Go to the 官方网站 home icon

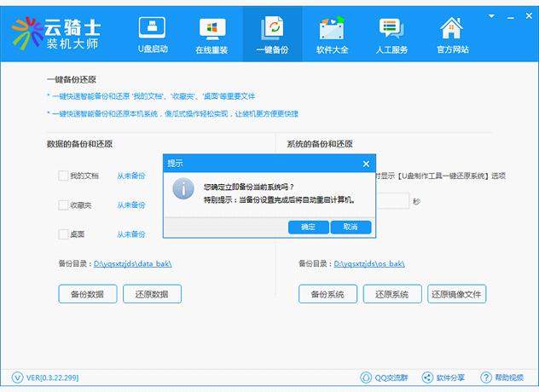[452, 34]
